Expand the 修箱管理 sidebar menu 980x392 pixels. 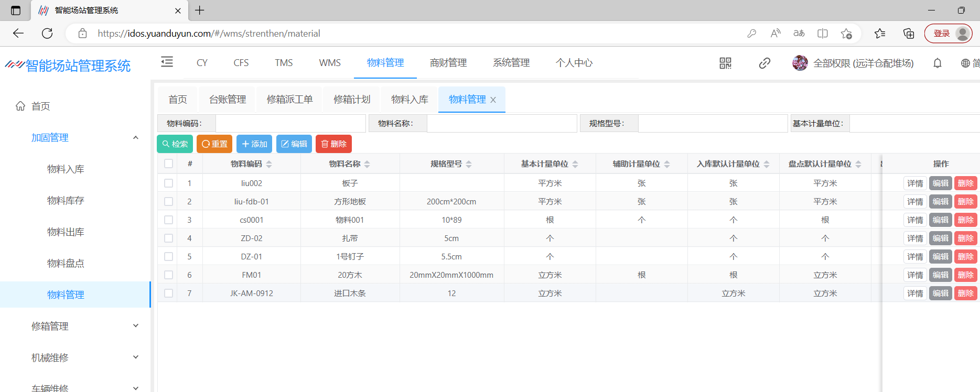(136, 326)
